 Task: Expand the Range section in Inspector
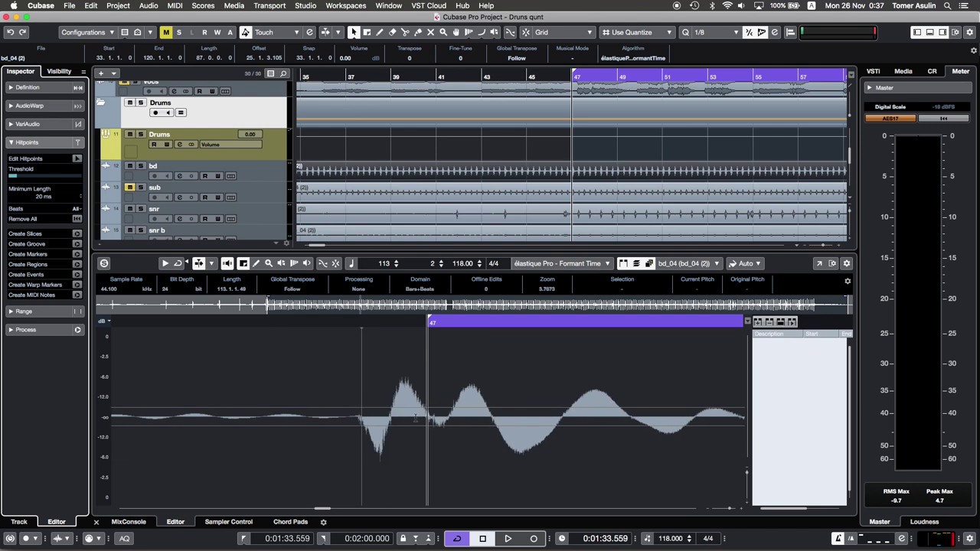44,311
